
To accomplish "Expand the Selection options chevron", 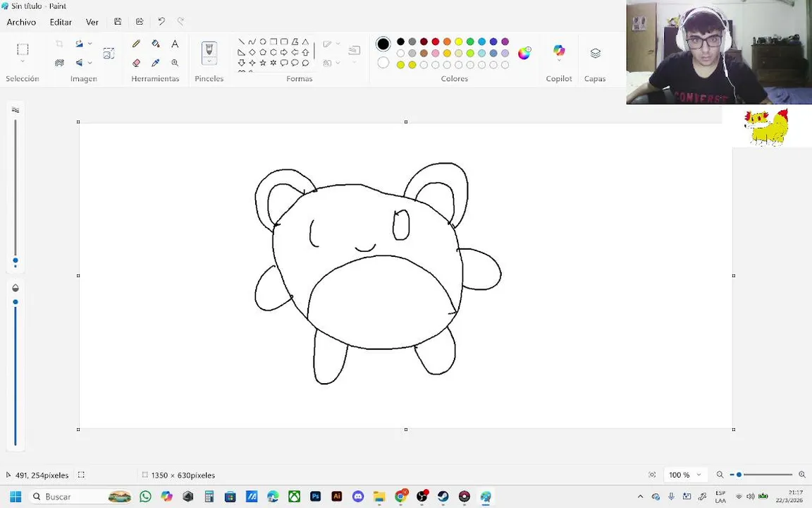I will coord(23,61).
